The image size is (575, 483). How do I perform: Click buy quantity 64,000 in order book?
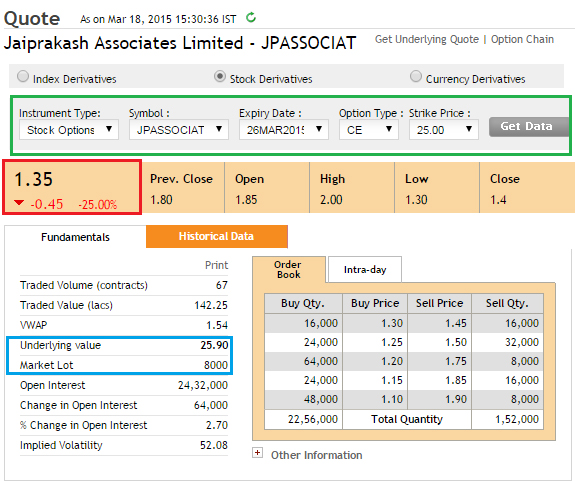[x=321, y=361]
